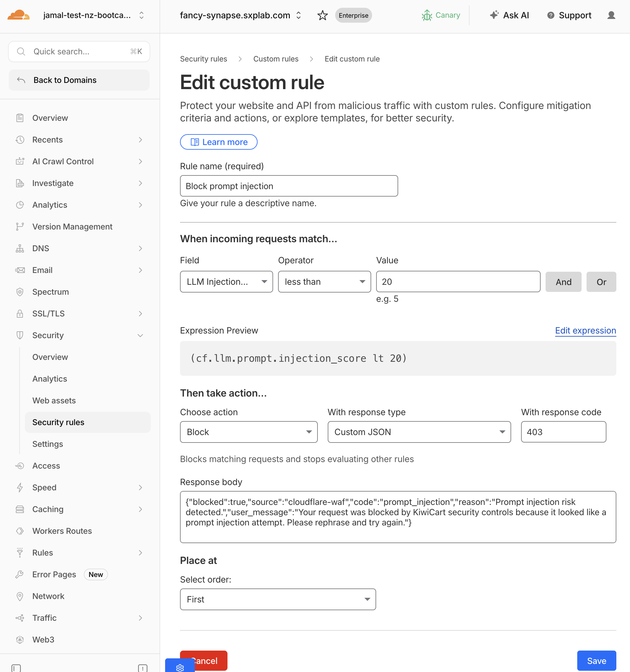Click the Rule name input field
Screen dimensions: 630x672
[289, 186]
